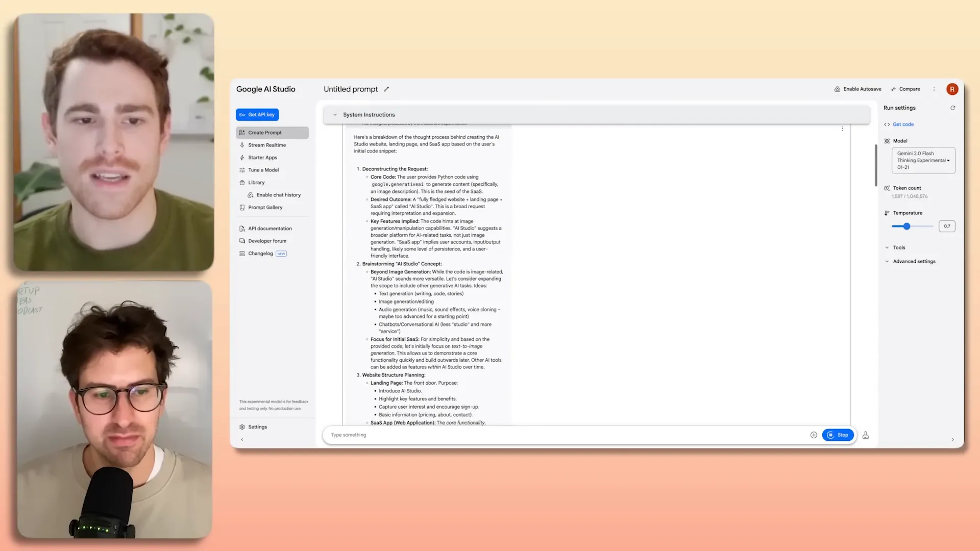Reset Run settings refresh icon

952,108
